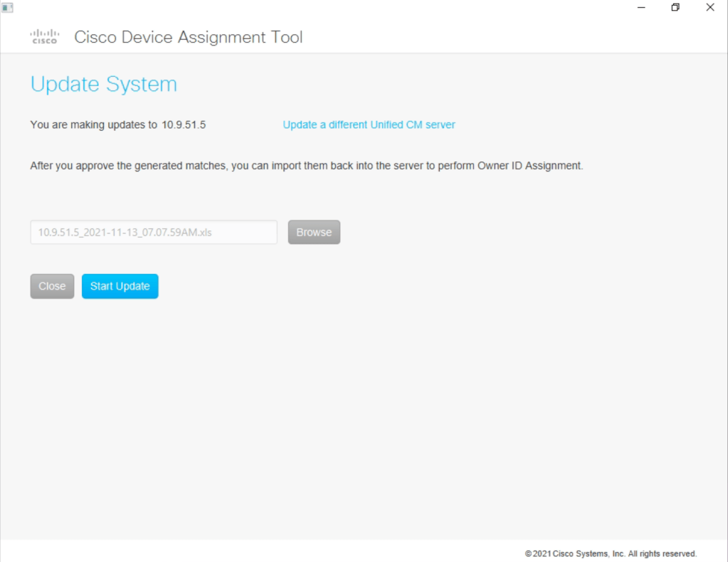Restore down the application window
Screen dimensions: 728x562
coord(675,7)
